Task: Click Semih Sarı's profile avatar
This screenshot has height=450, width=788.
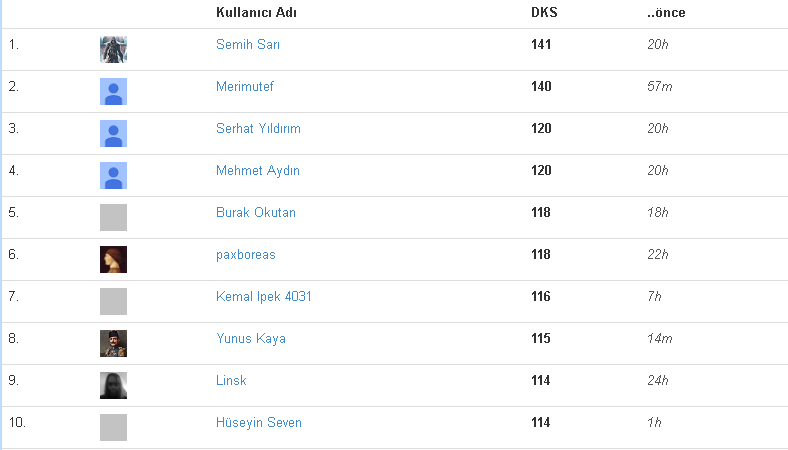Action: [x=113, y=49]
